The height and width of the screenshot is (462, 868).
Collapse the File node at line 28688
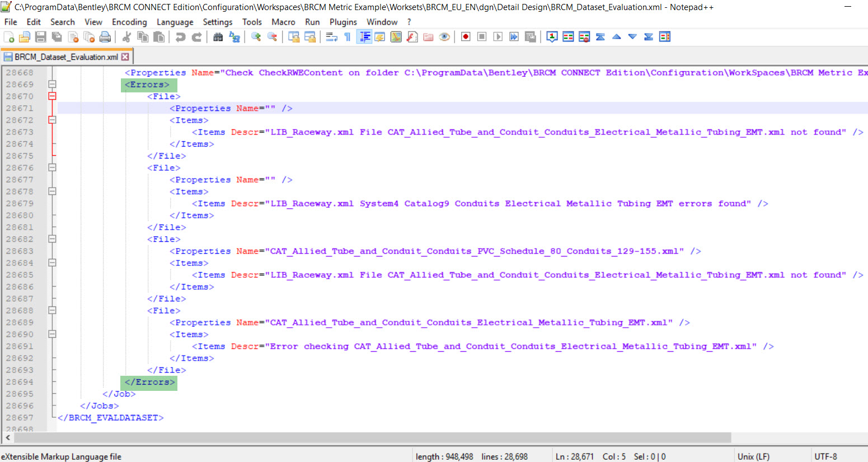point(52,310)
